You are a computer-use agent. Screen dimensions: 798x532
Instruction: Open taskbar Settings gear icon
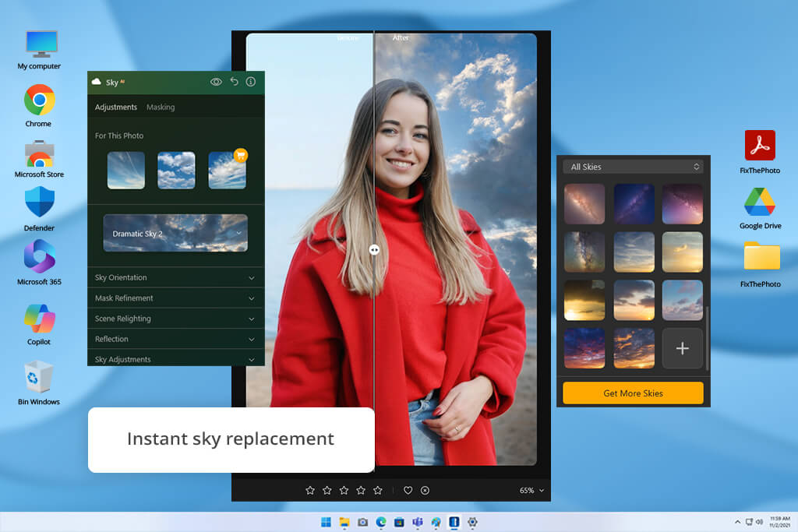coord(472,523)
